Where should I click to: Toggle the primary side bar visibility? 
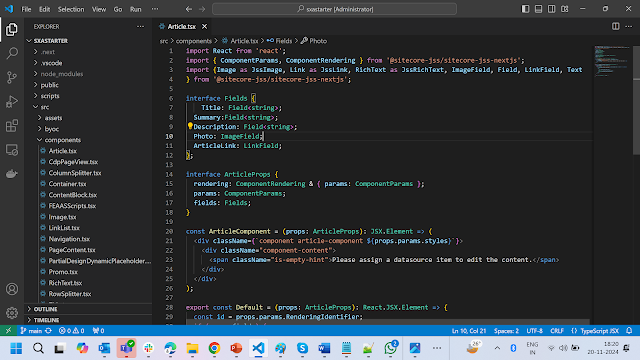click(x=526, y=9)
